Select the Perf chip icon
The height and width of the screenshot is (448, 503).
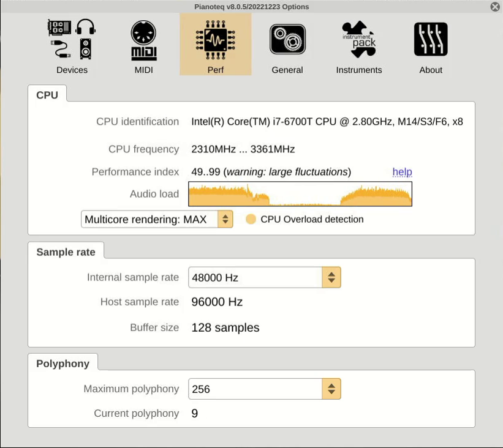(x=216, y=40)
